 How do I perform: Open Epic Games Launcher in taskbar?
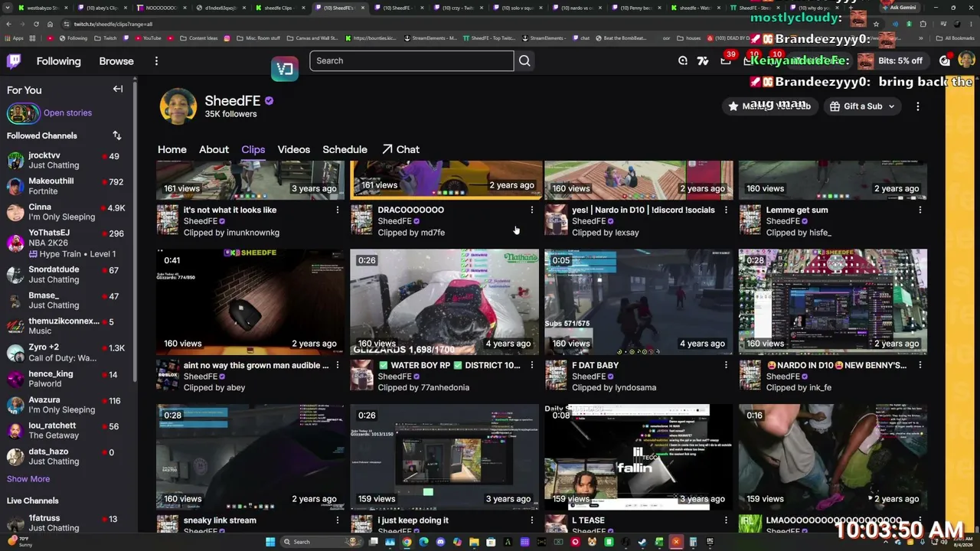point(710,542)
